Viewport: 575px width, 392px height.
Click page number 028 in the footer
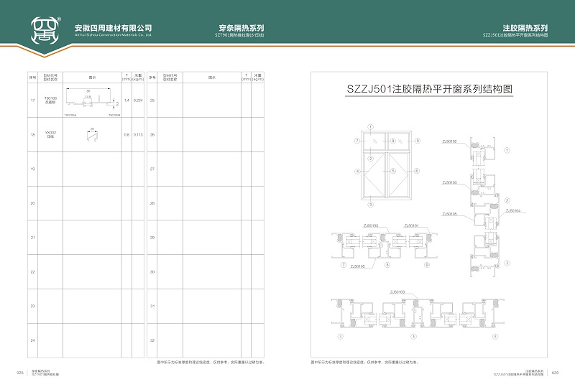pos(20,373)
